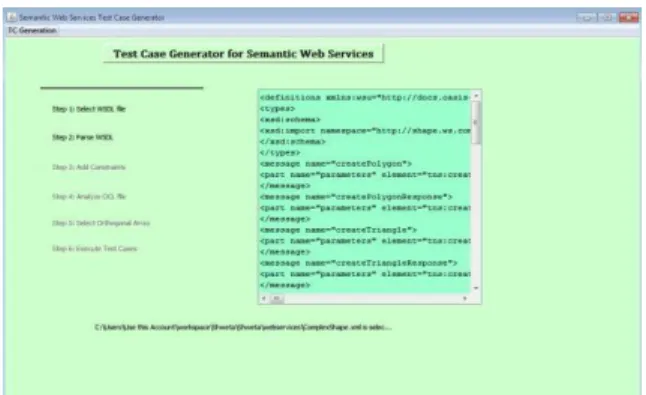Click the vertical scrollbar thumb of WSDL text area
The image size is (646, 395).
click(x=476, y=123)
